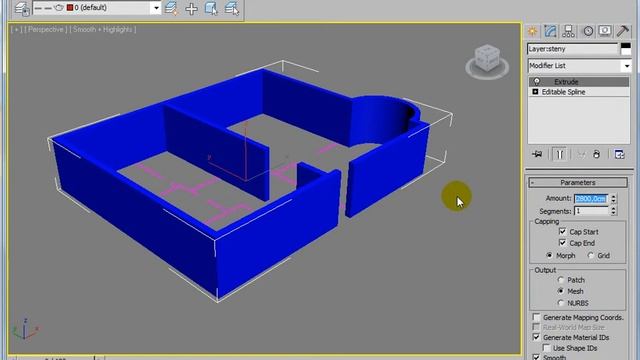Click Select Objects in Current Layer icon
The height and width of the screenshot is (360, 640).
pyautogui.click(x=211, y=8)
